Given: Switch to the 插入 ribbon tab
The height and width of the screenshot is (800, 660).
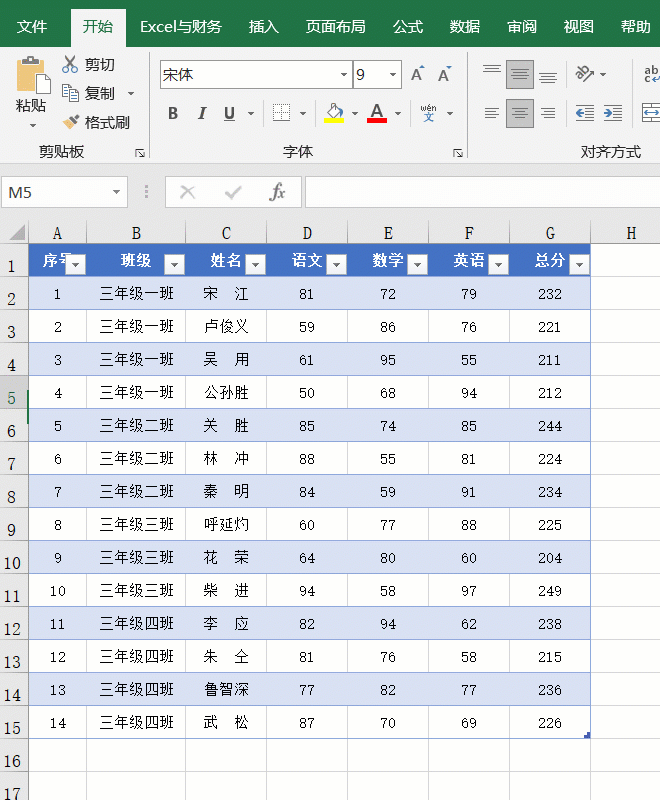Looking at the screenshot, I should coord(264,27).
